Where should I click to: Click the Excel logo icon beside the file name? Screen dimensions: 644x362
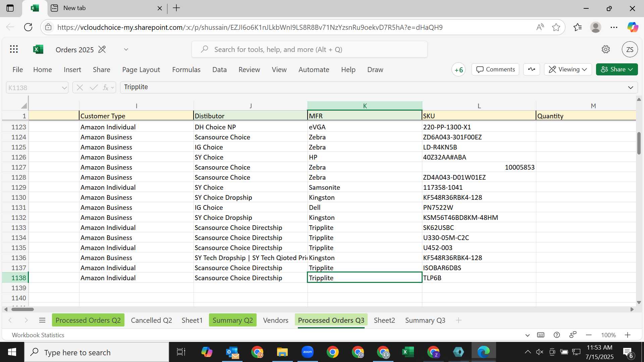(38, 49)
